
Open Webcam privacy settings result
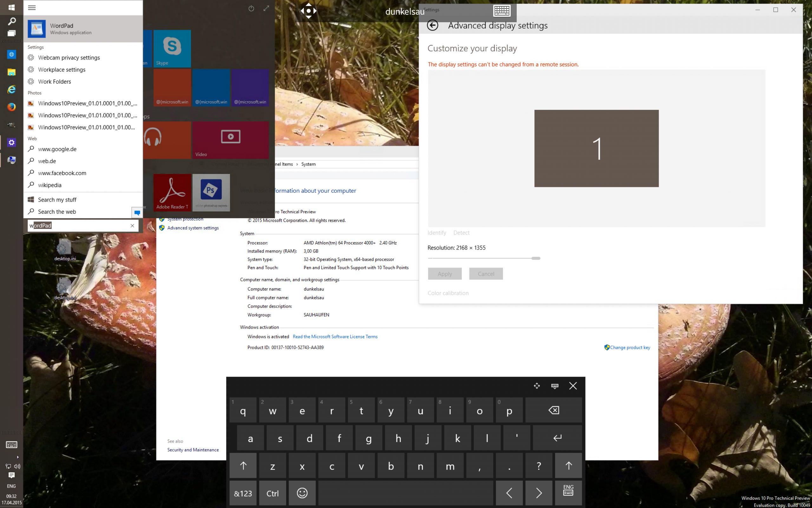[83, 57]
